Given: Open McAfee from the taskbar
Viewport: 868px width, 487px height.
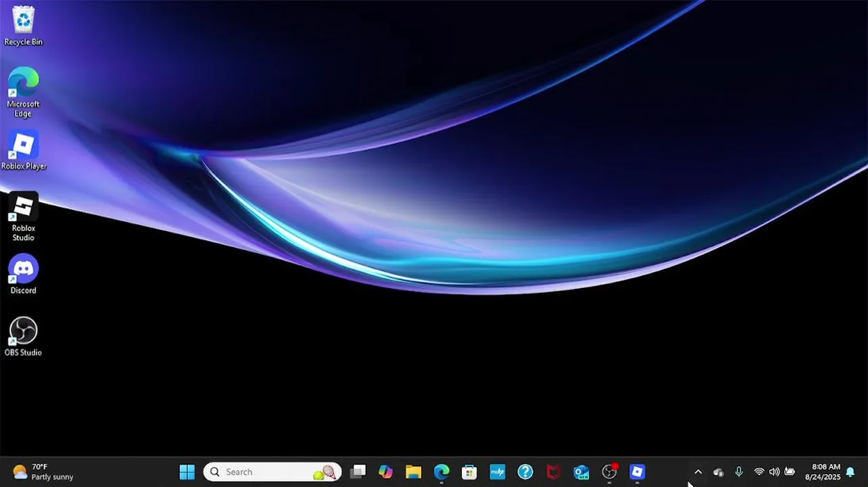Looking at the screenshot, I should point(554,472).
